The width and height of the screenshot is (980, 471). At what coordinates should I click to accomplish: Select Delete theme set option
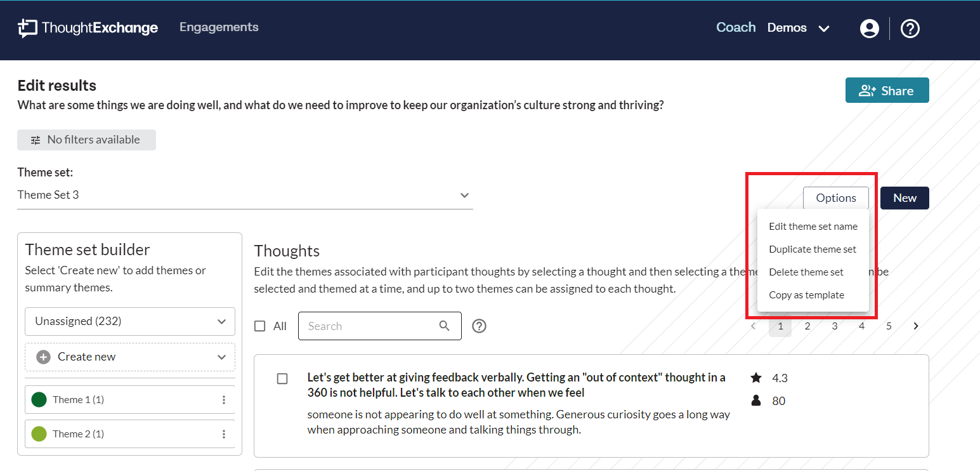[x=806, y=272]
